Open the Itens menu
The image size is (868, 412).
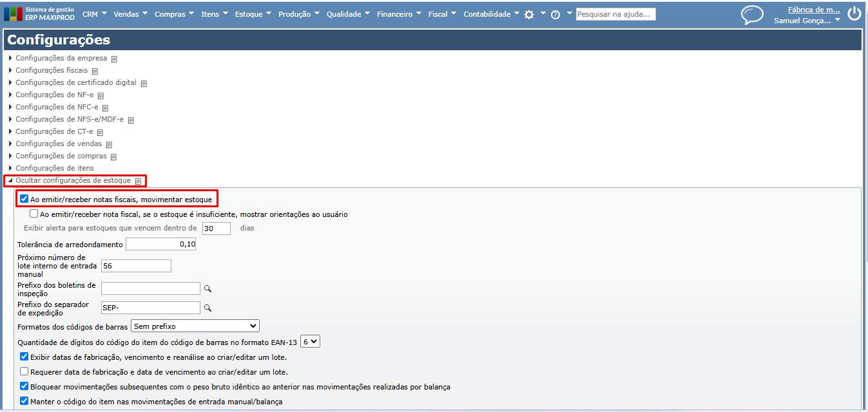pos(214,14)
